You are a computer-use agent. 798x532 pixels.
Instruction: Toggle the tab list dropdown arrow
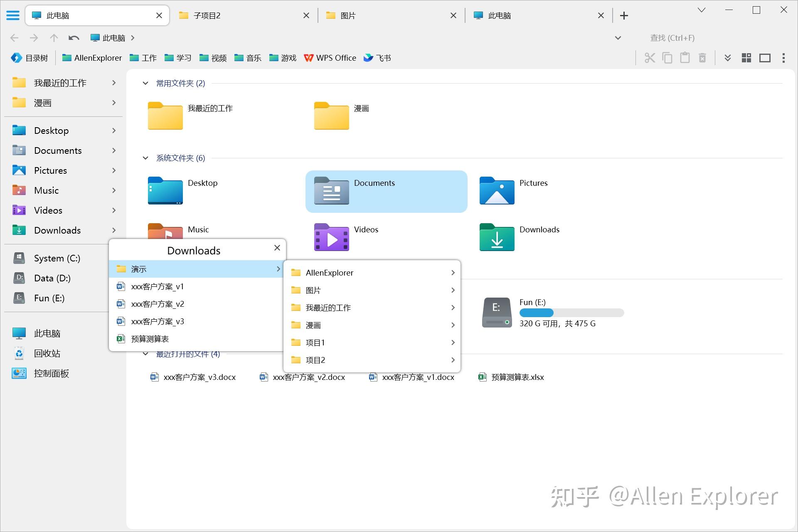tap(702, 9)
